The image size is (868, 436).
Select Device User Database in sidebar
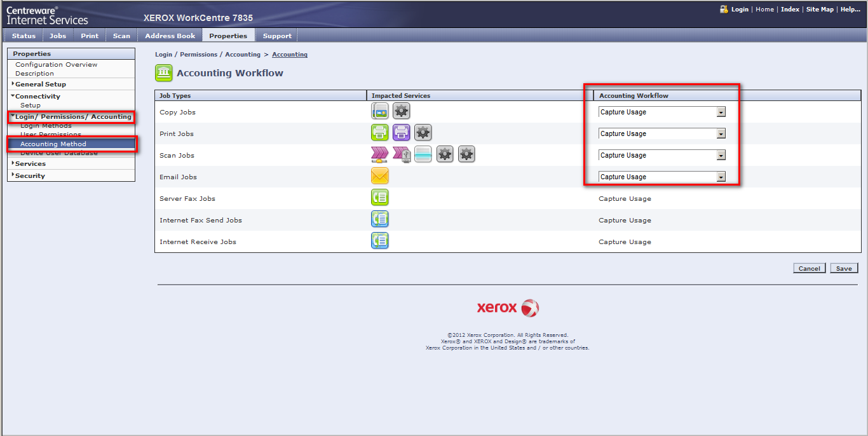[x=58, y=153]
